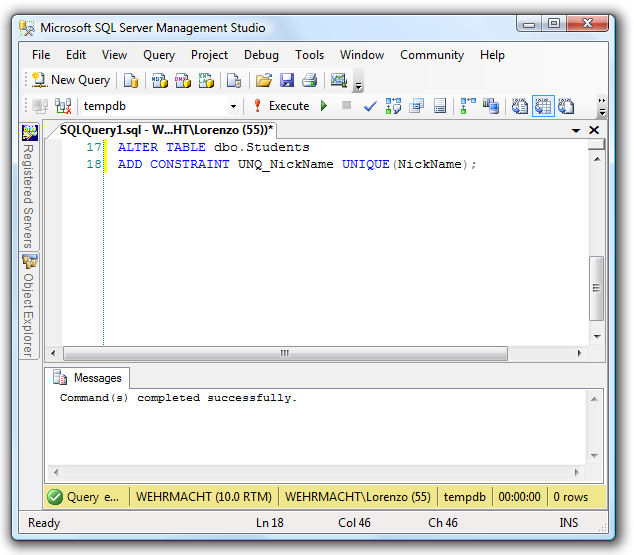Click Messages pane scroll down arrow

click(594, 456)
